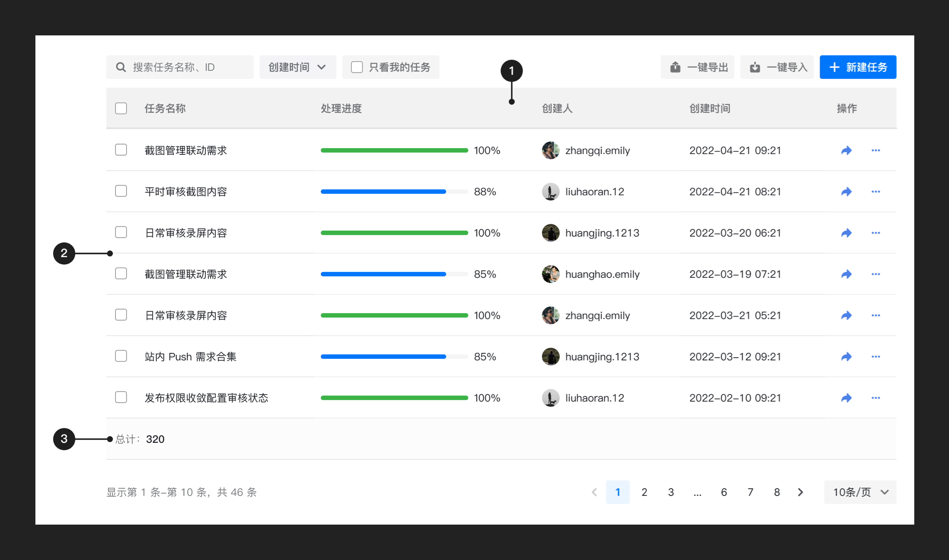Toggle select-all checkbox in table header
The image size is (949, 560).
(121, 108)
